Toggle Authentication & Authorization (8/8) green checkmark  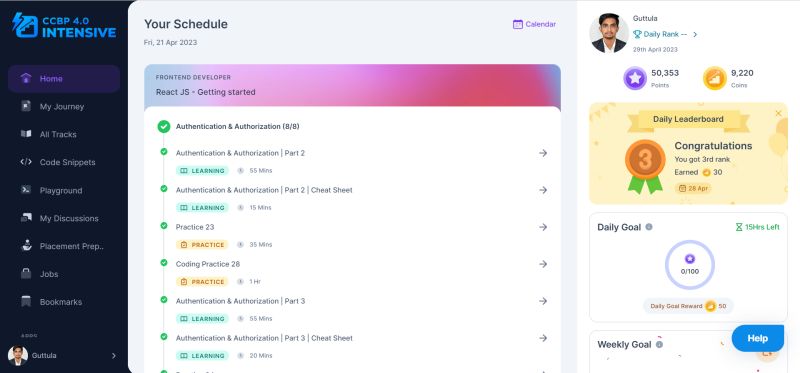click(x=164, y=126)
